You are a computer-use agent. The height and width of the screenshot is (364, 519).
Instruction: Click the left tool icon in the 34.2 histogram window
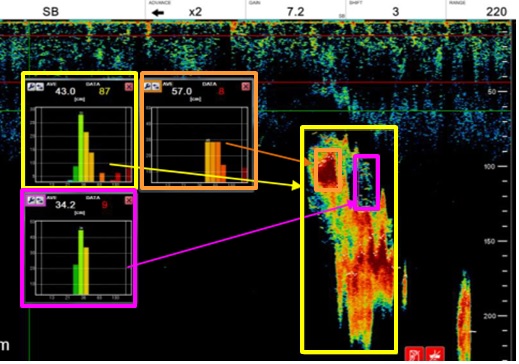(32, 201)
